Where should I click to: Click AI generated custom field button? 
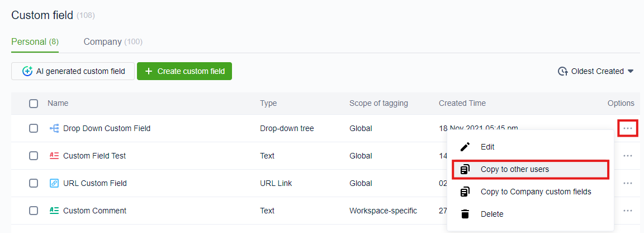point(73,71)
